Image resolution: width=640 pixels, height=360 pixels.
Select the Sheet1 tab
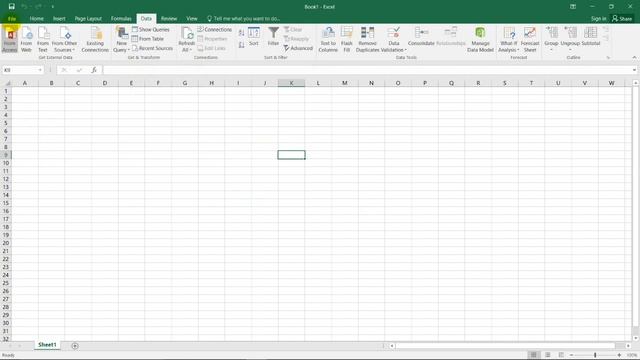(47, 345)
